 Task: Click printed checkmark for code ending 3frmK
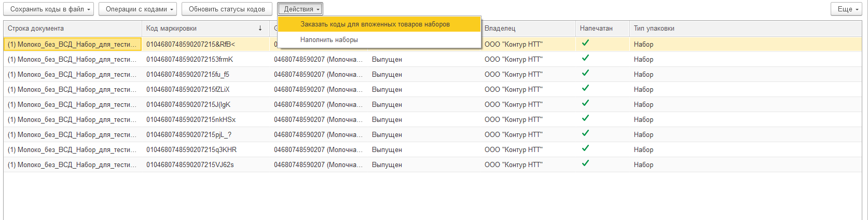[x=585, y=58]
